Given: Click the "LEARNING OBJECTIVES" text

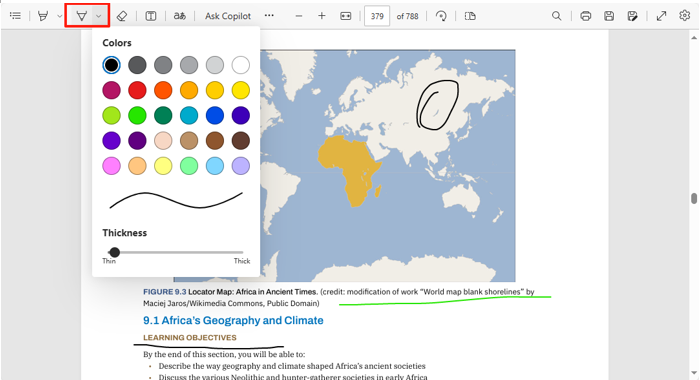Looking at the screenshot, I should 190,338.
